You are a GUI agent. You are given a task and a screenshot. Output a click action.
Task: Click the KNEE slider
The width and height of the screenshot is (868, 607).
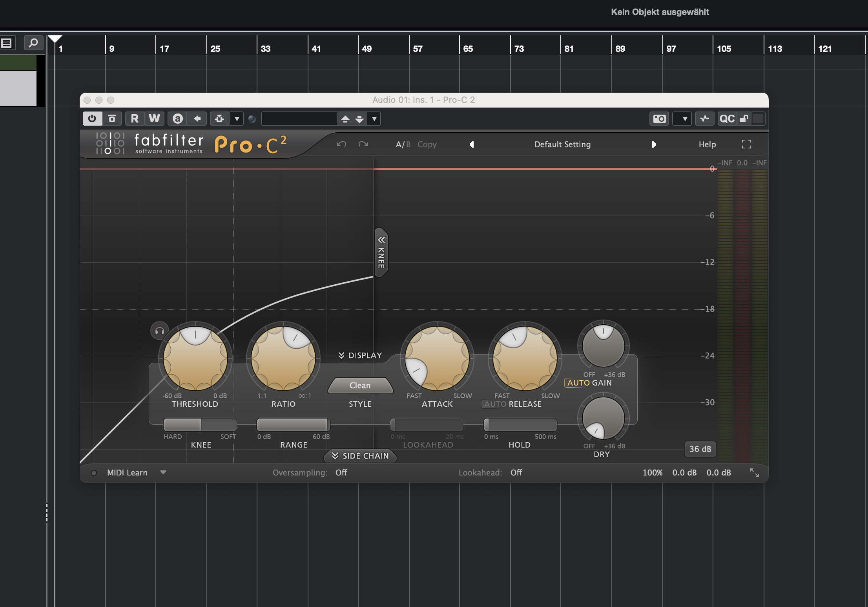[x=200, y=425]
